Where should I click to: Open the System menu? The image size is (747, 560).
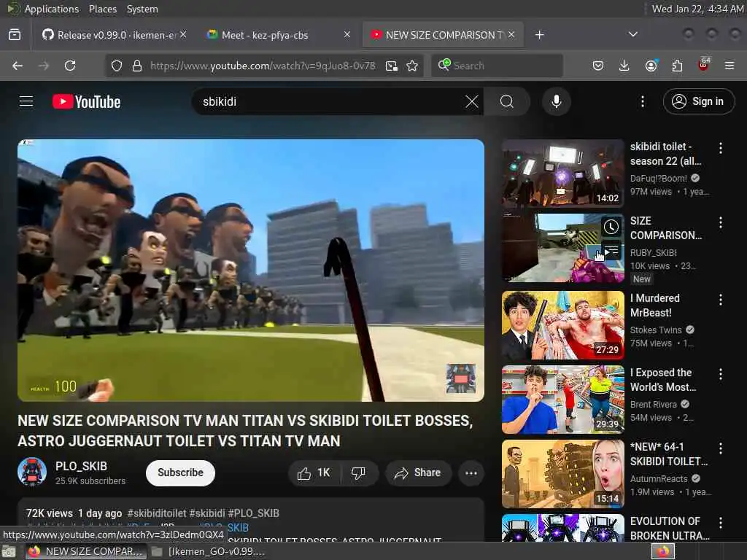(x=142, y=9)
